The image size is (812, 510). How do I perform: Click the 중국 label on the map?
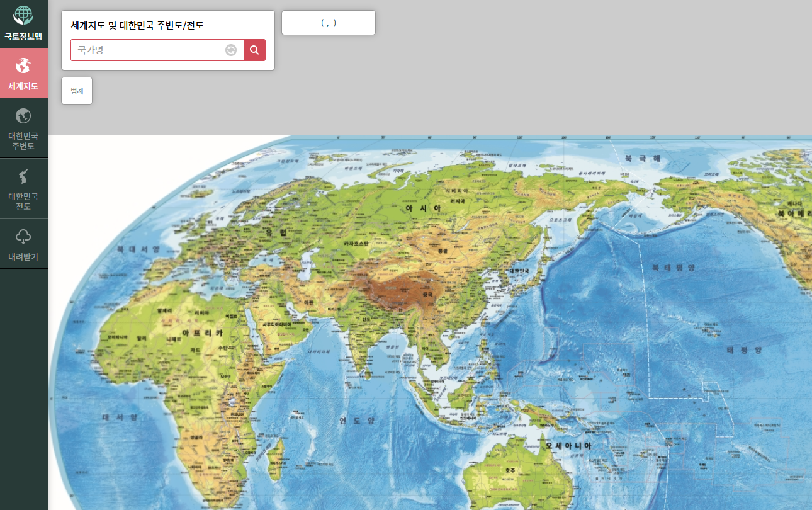(x=427, y=294)
